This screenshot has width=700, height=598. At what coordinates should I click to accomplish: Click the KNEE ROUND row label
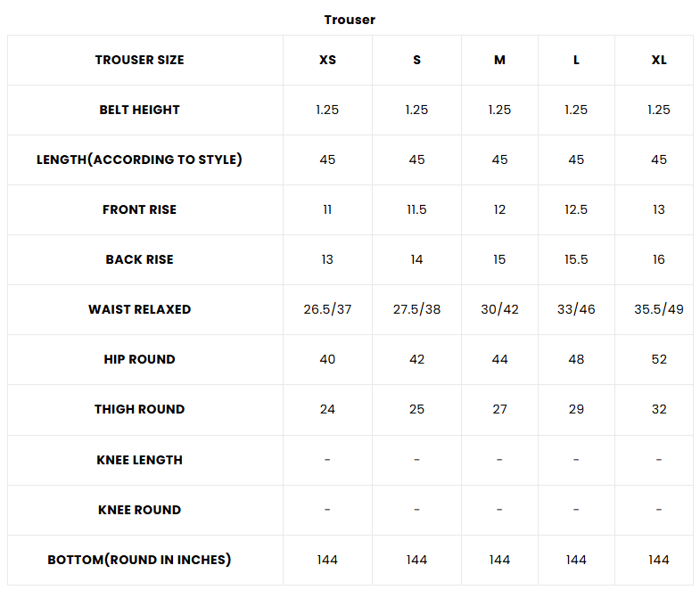139,510
